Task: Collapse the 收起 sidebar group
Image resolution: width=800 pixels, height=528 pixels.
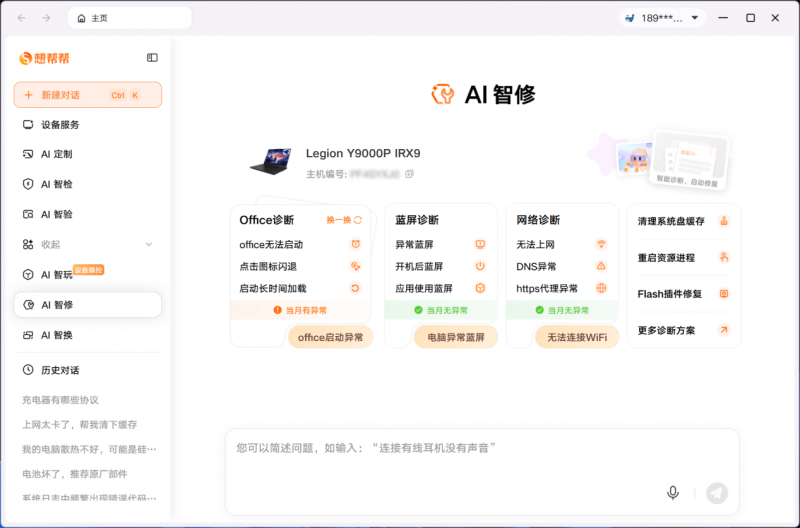Action: (x=88, y=244)
